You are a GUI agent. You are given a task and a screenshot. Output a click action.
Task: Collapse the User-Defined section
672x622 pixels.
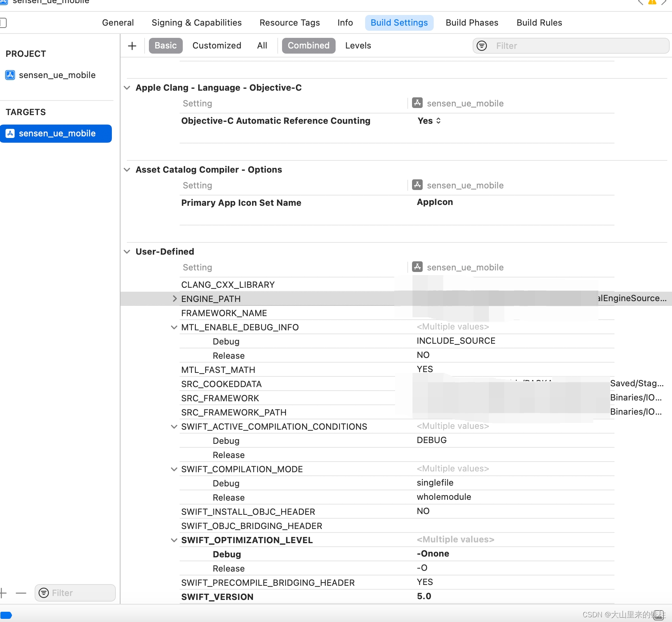coord(127,251)
